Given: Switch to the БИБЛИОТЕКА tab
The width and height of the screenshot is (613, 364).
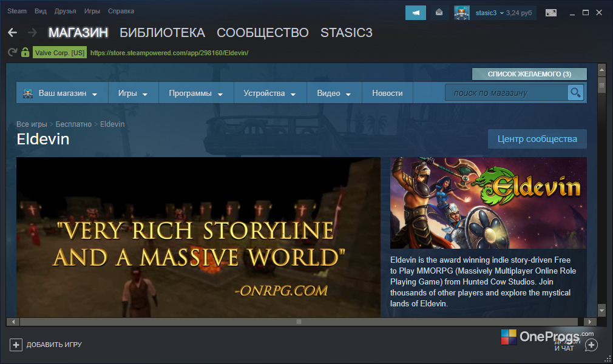Looking at the screenshot, I should (162, 32).
